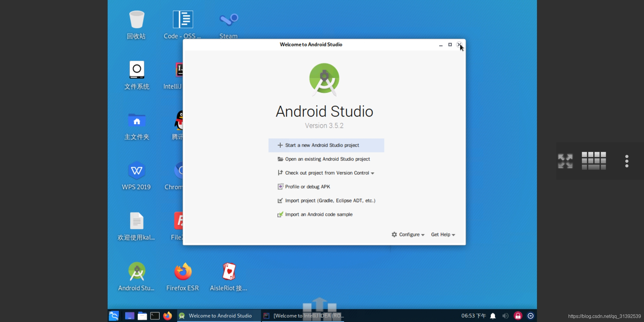
Task: Launch Steam from desktop icon
Action: coord(229,20)
